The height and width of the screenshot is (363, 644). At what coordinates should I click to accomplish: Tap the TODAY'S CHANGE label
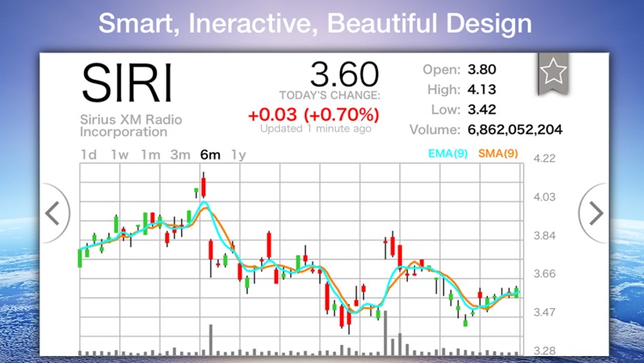pos(330,95)
